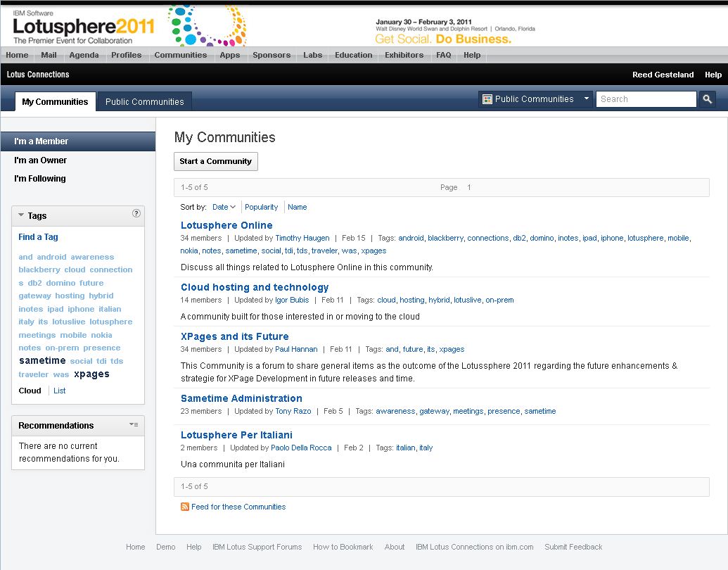
Task: Open Sponsors in the top navigation
Action: [272, 55]
